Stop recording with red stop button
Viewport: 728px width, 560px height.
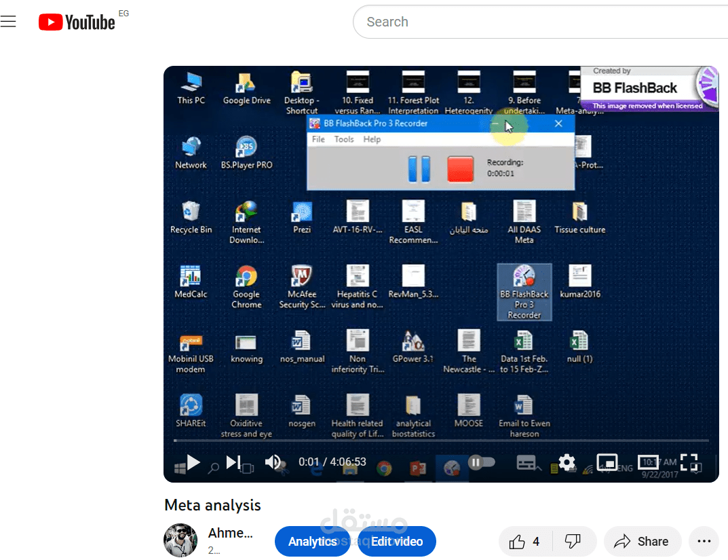[460, 168]
